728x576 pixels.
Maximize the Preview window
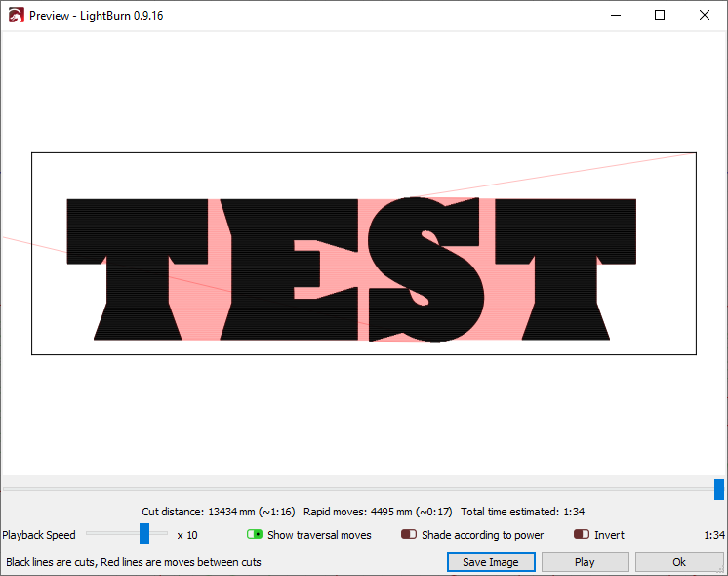(x=660, y=16)
